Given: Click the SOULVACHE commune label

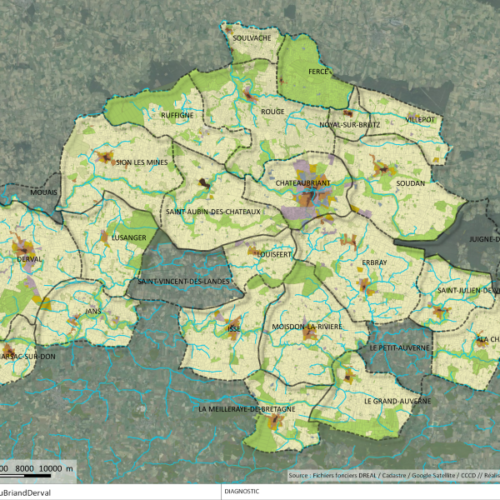Looking at the screenshot, I should 252,38.
